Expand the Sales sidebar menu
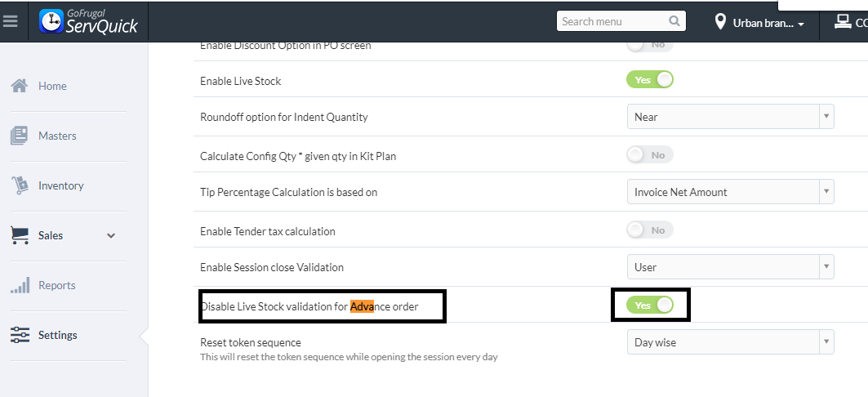Screen dimensions: 868x397 (111, 236)
